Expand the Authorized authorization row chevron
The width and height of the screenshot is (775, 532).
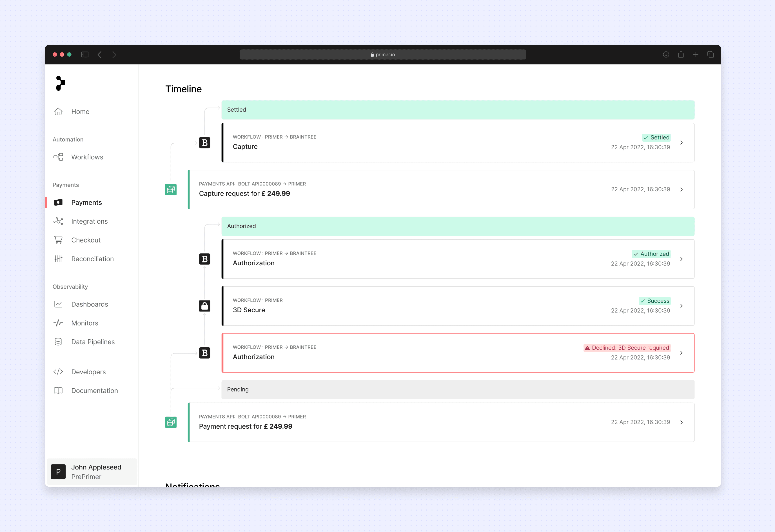pos(681,259)
